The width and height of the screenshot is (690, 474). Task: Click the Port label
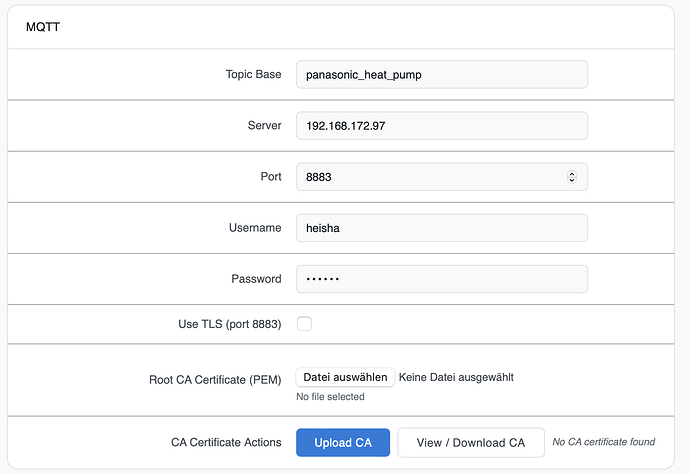coord(271,176)
